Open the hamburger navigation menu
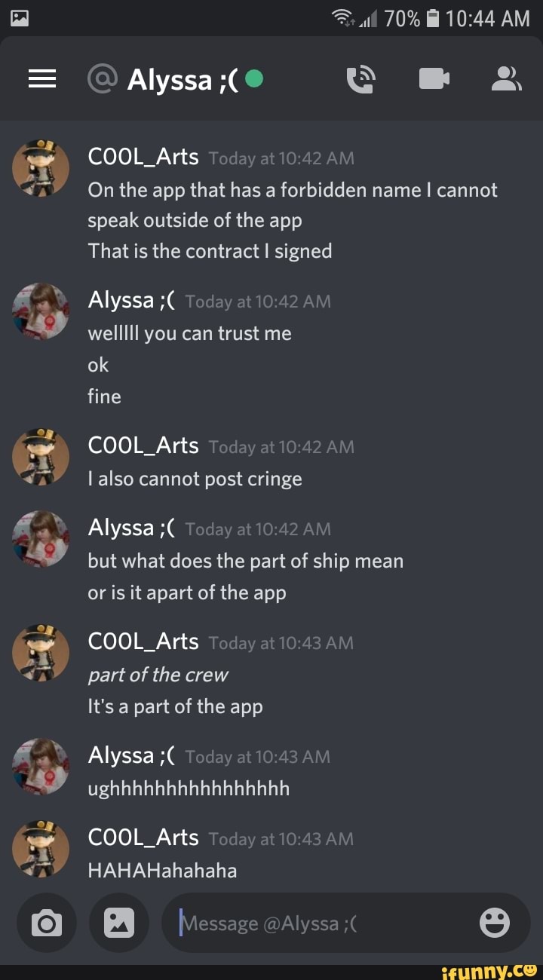543x980 pixels. [42, 78]
